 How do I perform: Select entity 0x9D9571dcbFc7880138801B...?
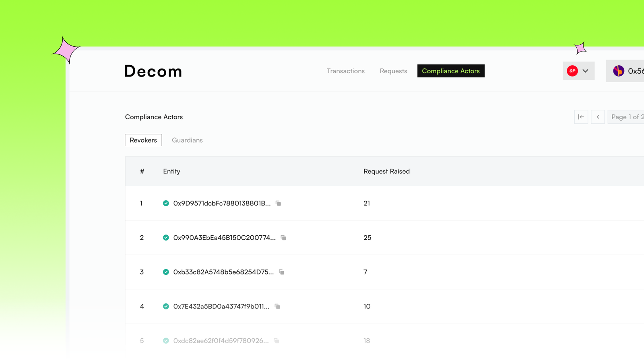click(222, 203)
